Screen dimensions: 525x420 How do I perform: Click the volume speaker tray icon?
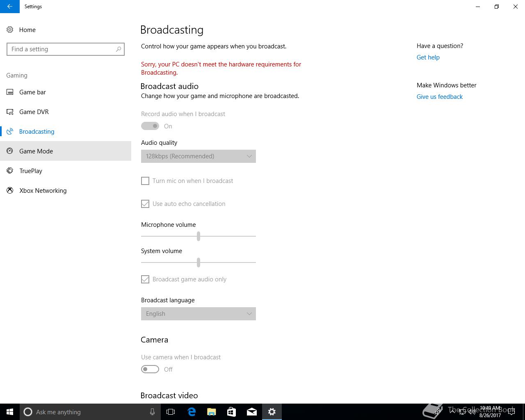pyautogui.click(x=472, y=412)
